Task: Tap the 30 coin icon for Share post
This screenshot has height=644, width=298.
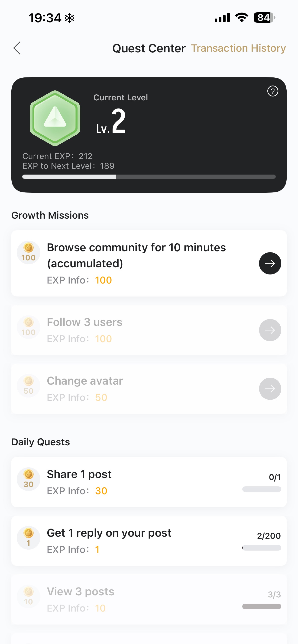Action: [x=29, y=479]
